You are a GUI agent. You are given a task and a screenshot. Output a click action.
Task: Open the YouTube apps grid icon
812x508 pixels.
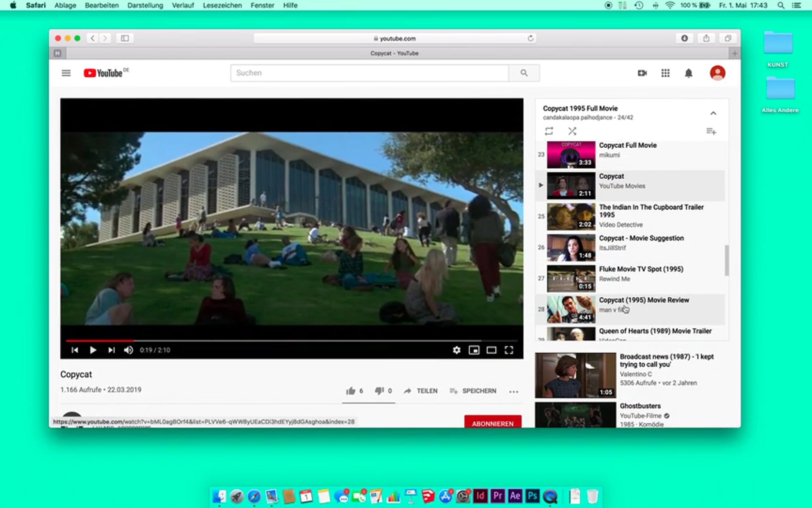(665, 73)
